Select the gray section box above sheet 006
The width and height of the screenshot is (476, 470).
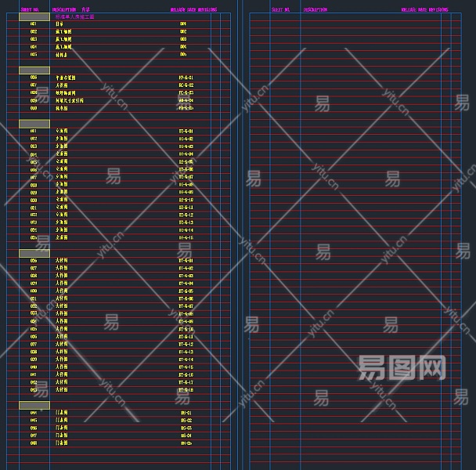coord(34,70)
